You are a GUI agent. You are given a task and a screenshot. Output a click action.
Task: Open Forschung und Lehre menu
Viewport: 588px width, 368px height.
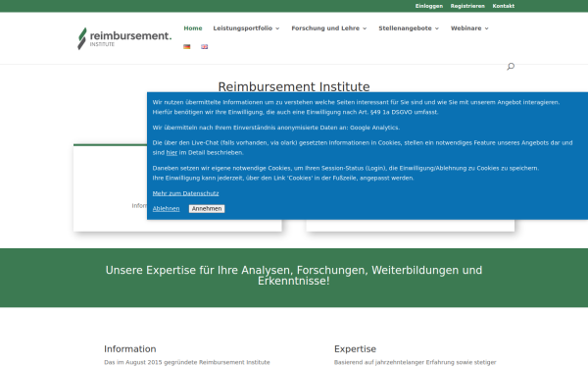[325, 28]
